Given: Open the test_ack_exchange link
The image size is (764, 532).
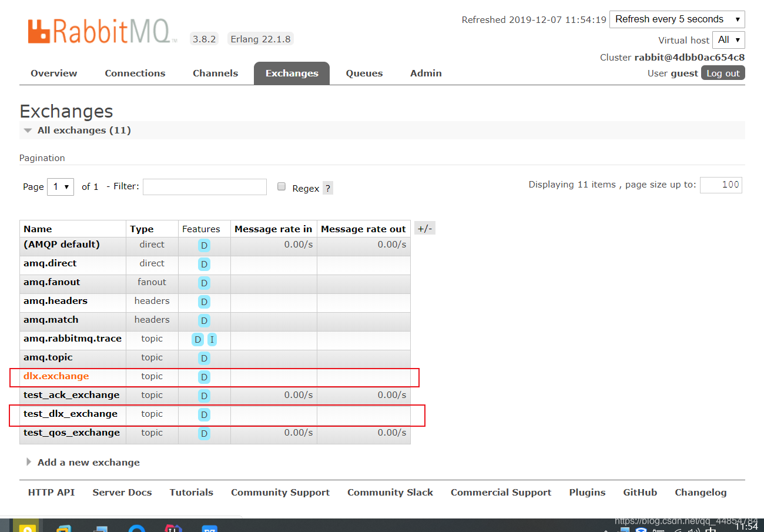Looking at the screenshot, I should click(72, 395).
